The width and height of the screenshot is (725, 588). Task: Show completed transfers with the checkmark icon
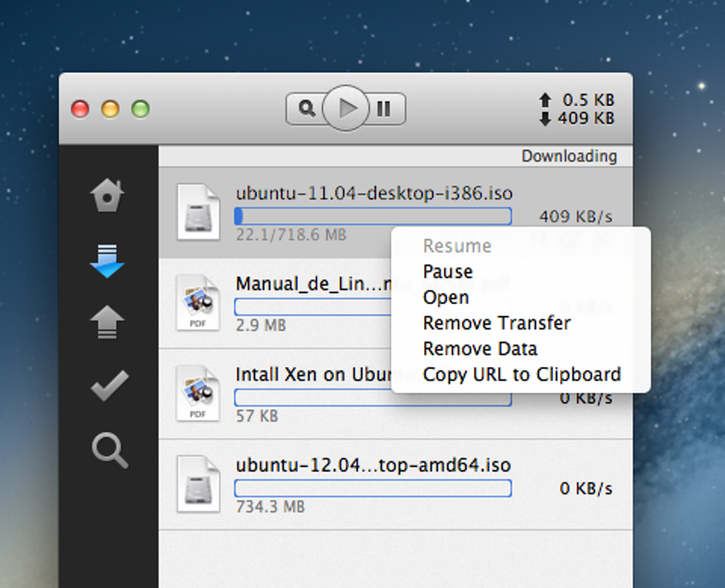click(x=109, y=385)
